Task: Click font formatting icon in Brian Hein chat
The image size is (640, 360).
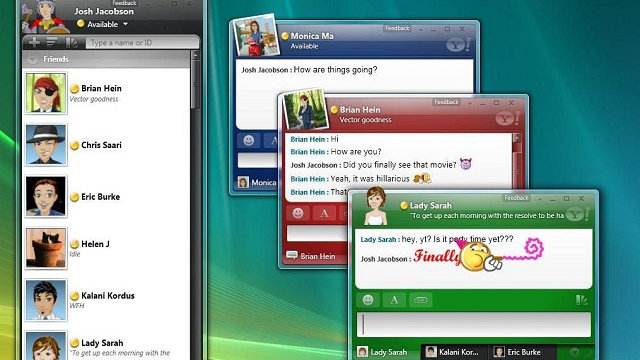Action: click(324, 213)
